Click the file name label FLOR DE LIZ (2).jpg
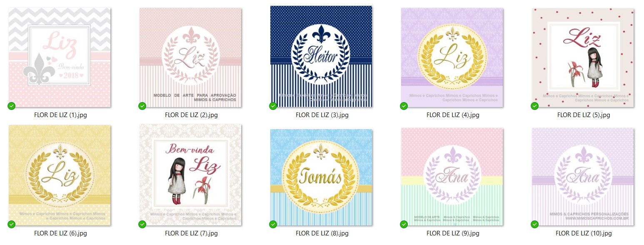 (191, 115)
